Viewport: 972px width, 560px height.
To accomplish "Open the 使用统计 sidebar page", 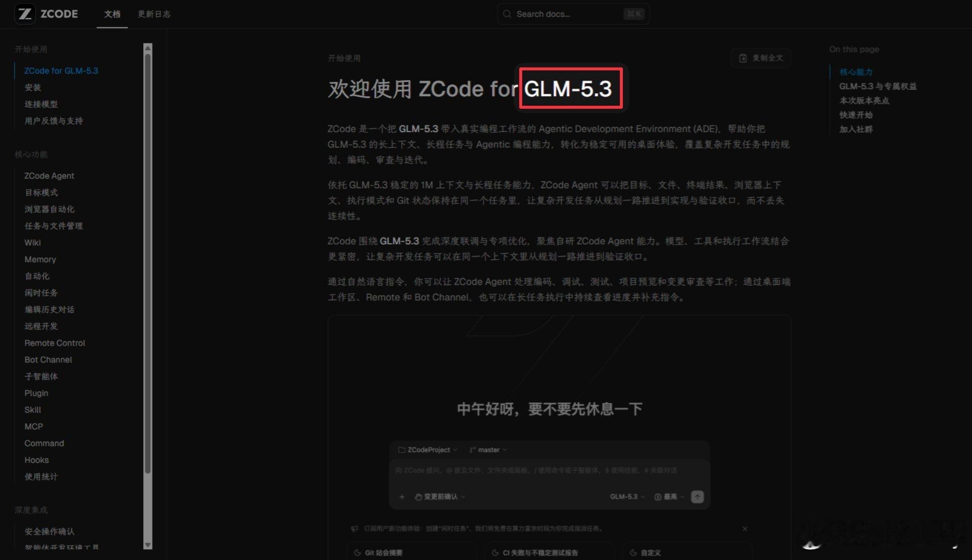I will point(41,477).
